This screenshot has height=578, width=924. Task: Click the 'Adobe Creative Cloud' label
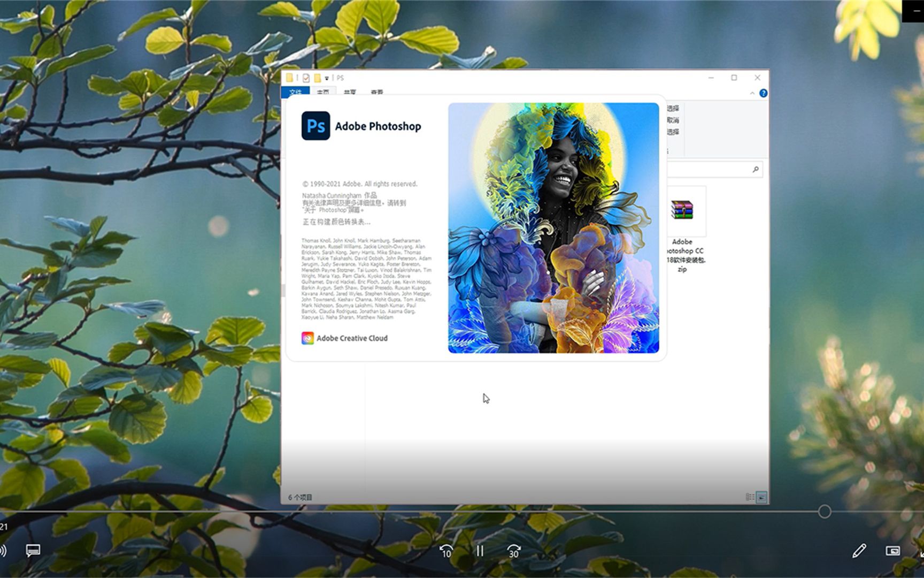click(352, 338)
